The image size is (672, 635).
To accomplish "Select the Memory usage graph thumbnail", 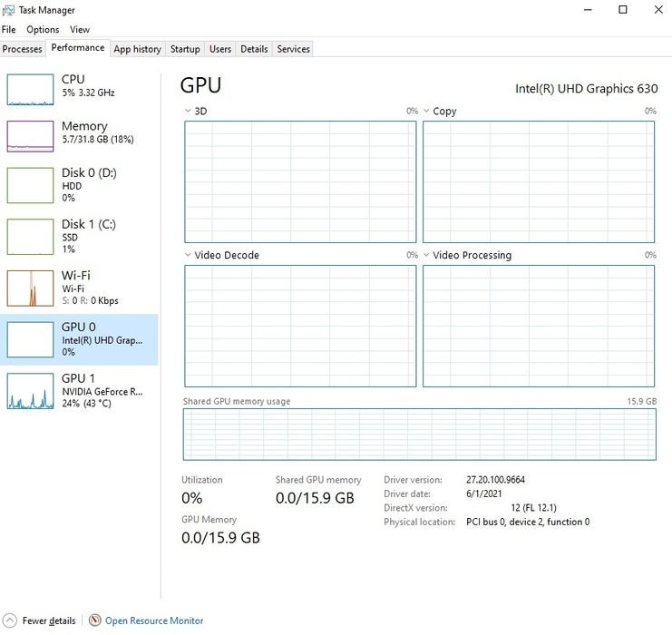I will (30, 136).
